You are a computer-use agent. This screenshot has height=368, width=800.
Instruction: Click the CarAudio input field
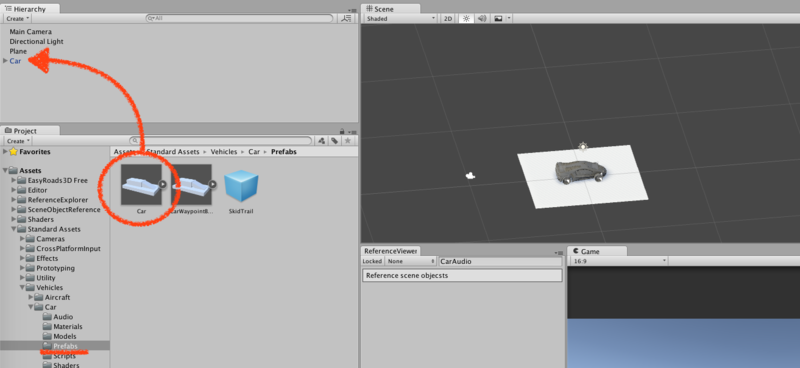[x=500, y=261]
